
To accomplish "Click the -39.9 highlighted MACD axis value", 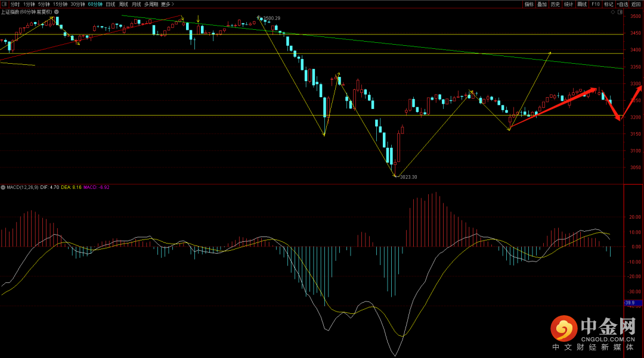I will (632, 303).
